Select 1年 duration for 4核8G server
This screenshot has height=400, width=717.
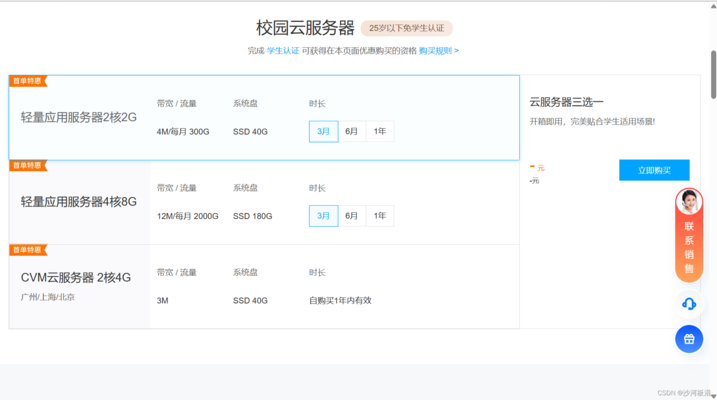coord(380,216)
